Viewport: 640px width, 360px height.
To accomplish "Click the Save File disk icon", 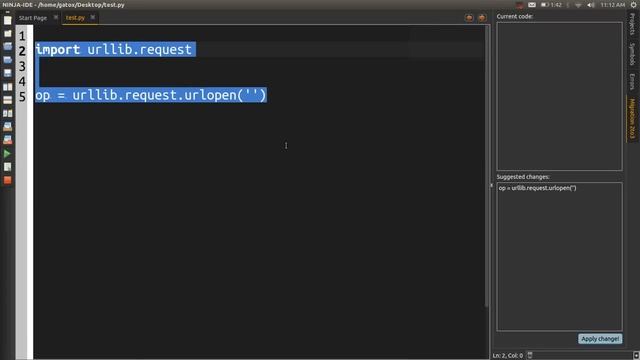I will coord(7,73).
